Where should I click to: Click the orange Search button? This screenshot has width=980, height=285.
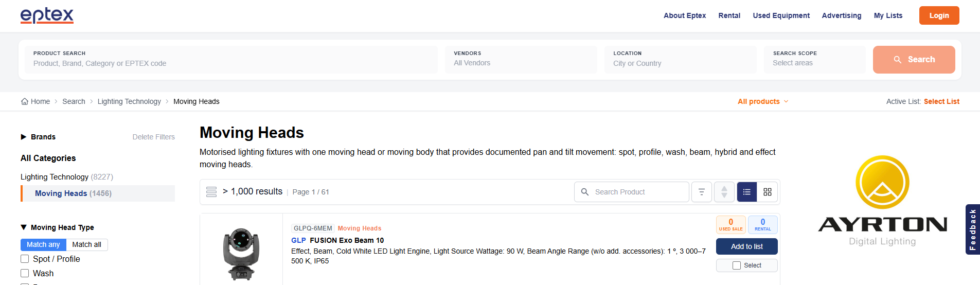pos(914,60)
